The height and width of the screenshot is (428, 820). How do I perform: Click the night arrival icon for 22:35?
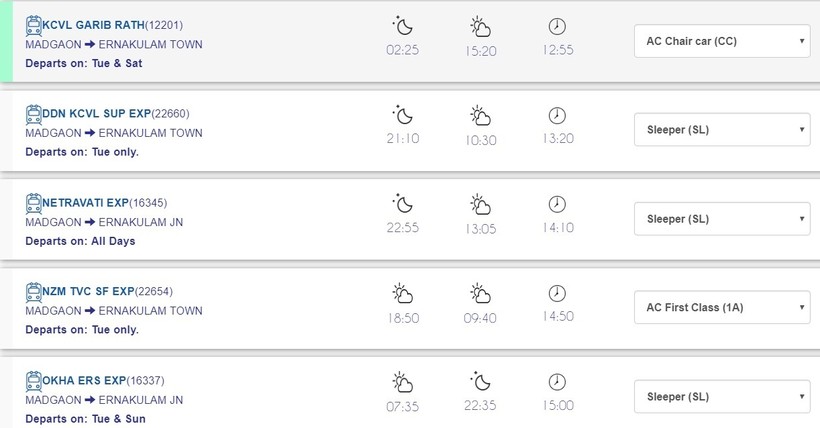tap(481, 382)
